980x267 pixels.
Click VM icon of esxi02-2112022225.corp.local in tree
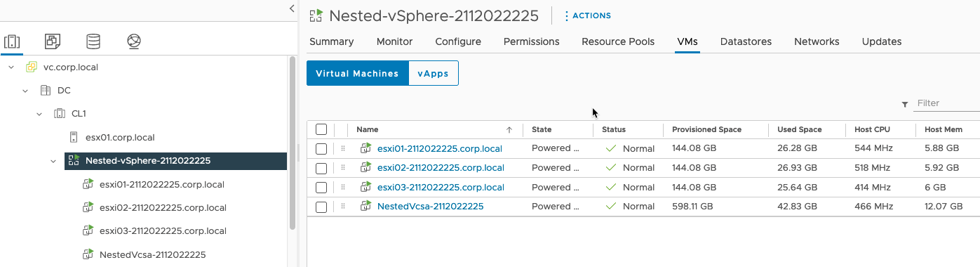point(88,207)
